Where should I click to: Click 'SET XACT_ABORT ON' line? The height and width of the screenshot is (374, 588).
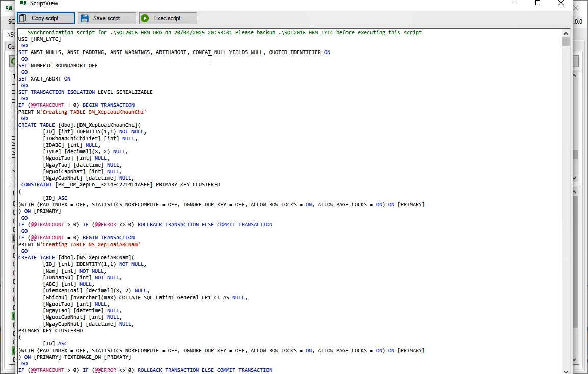44,79
